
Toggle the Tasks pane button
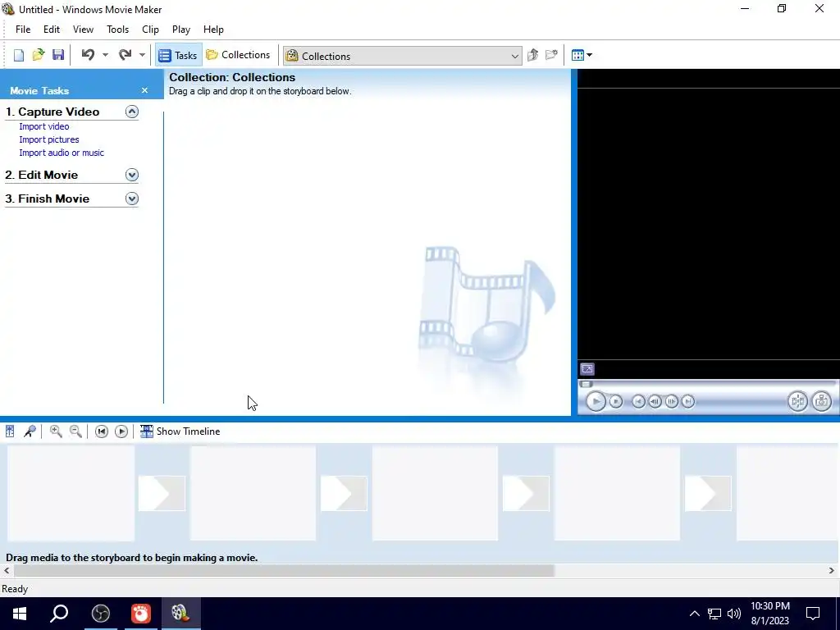[178, 55]
